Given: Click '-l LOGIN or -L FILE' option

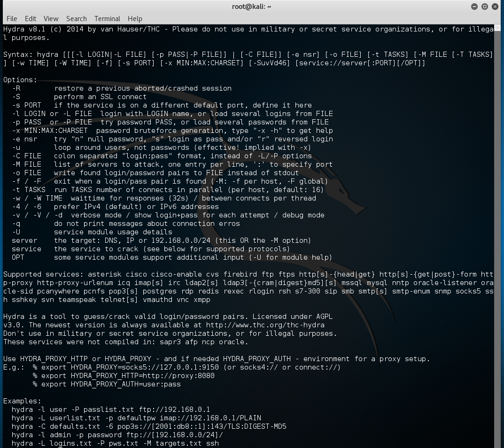Looking at the screenshot, I should (x=52, y=114).
